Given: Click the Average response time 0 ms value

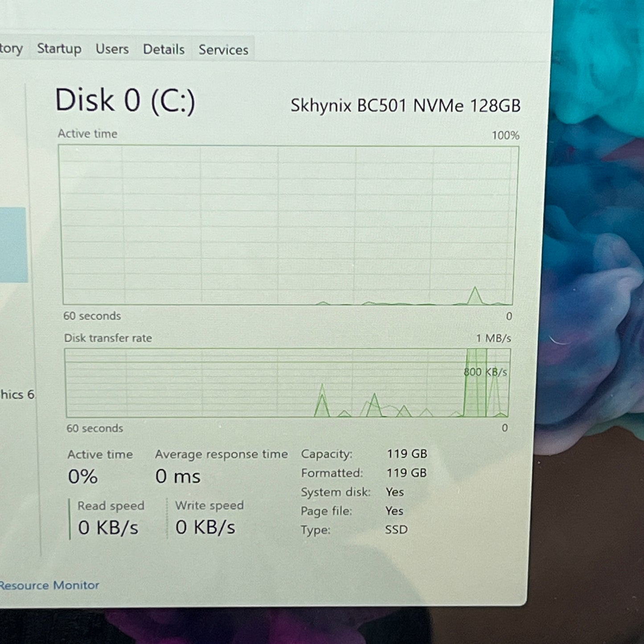Looking at the screenshot, I should click(178, 476).
